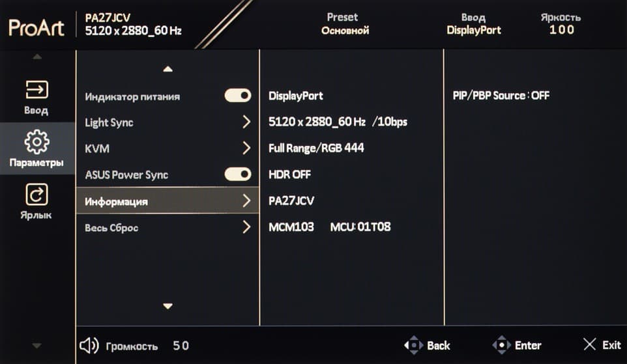Select the Ярлык shortcut icon
The width and height of the screenshot is (627, 364).
pos(36,194)
